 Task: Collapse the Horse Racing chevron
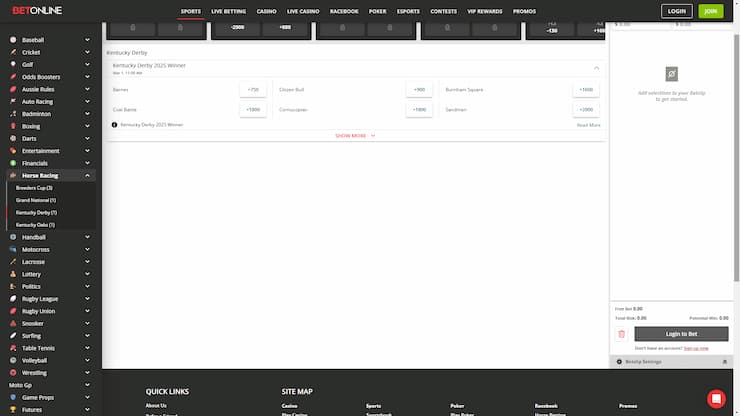[x=87, y=175]
